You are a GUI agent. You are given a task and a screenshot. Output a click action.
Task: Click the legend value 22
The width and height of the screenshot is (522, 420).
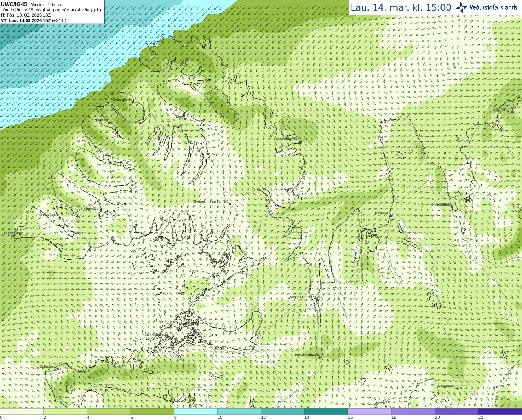click(x=480, y=417)
